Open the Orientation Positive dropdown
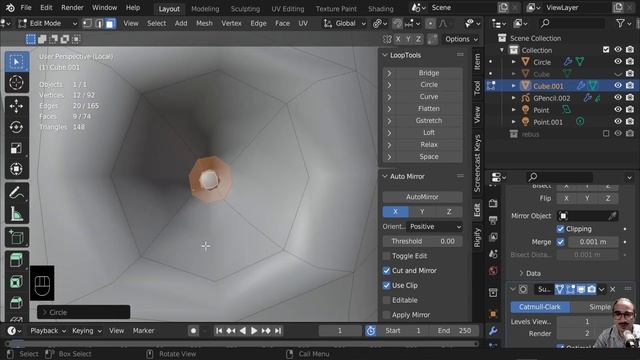Screen dimensions: 640x360 [x=435, y=227]
